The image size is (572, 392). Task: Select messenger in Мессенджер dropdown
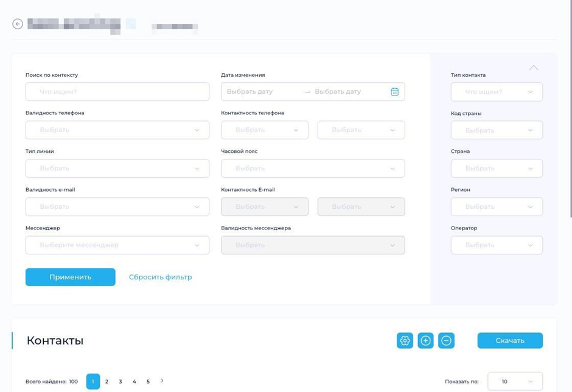pyautogui.click(x=117, y=245)
